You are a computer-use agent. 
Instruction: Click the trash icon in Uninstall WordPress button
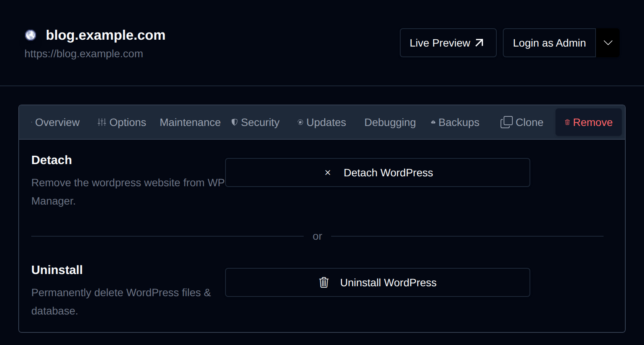pos(324,282)
